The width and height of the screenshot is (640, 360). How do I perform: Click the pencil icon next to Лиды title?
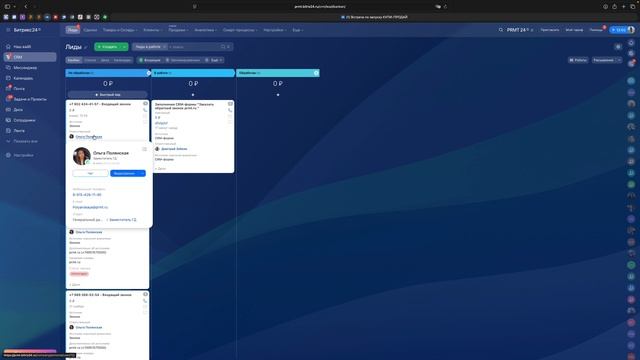pyautogui.click(x=86, y=47)
